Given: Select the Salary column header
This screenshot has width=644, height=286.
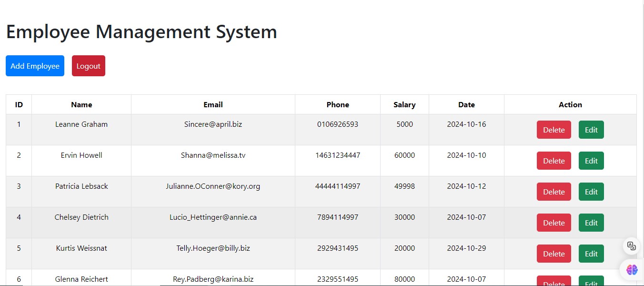Looking at the screenshot, I should click(x=404, y=104).
